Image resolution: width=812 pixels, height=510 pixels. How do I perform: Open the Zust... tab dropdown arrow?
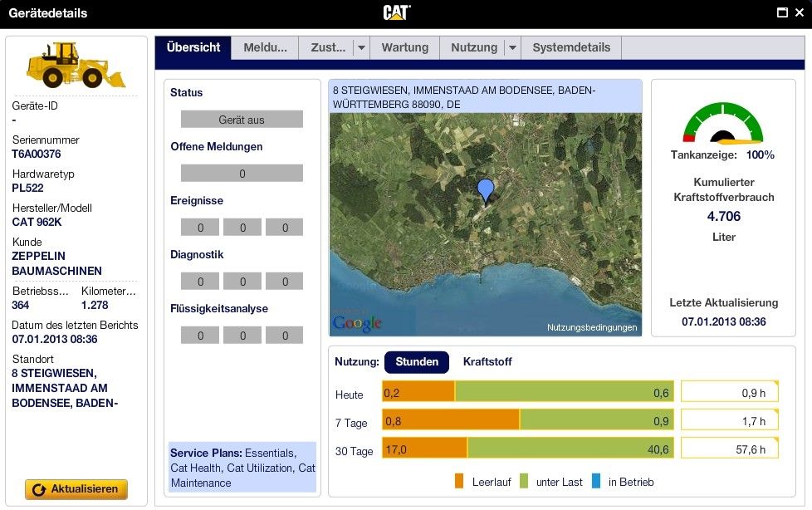click(x=361, y=47)
